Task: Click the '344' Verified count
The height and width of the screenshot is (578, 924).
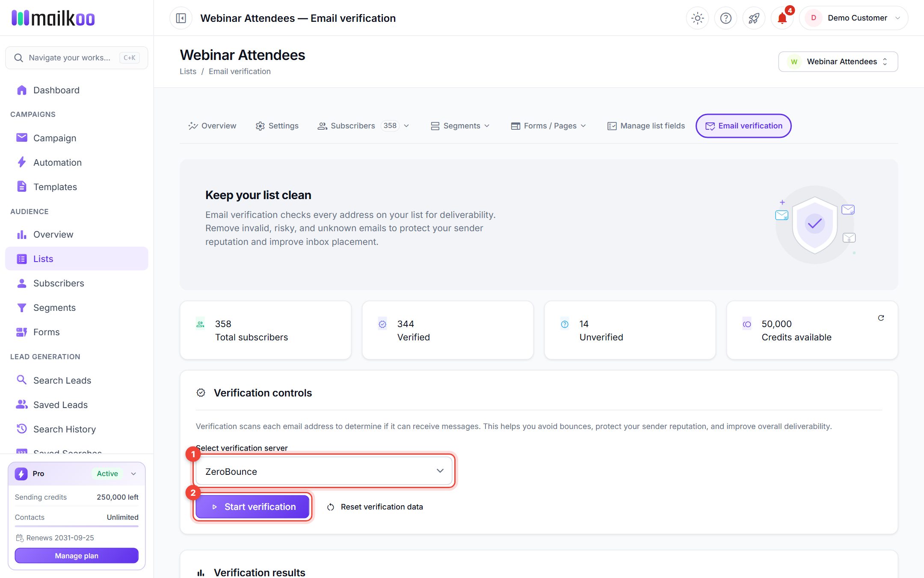Action: tap(406, 324)
